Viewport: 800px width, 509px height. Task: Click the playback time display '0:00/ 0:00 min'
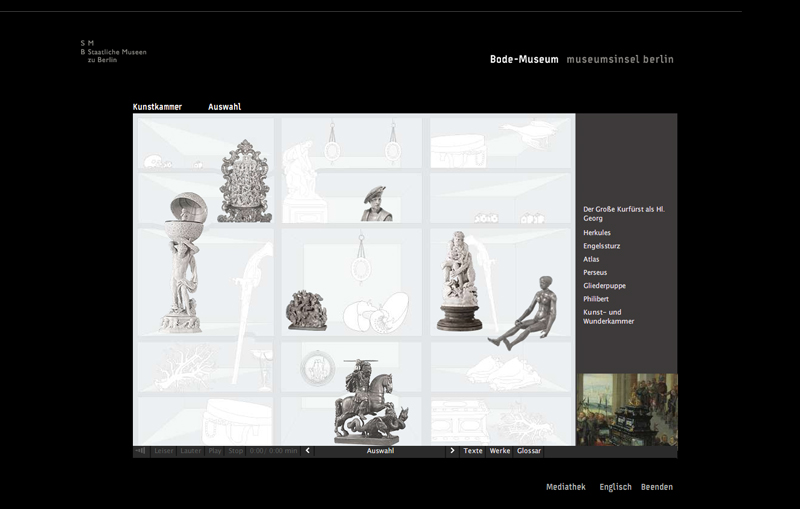point(273,451)
